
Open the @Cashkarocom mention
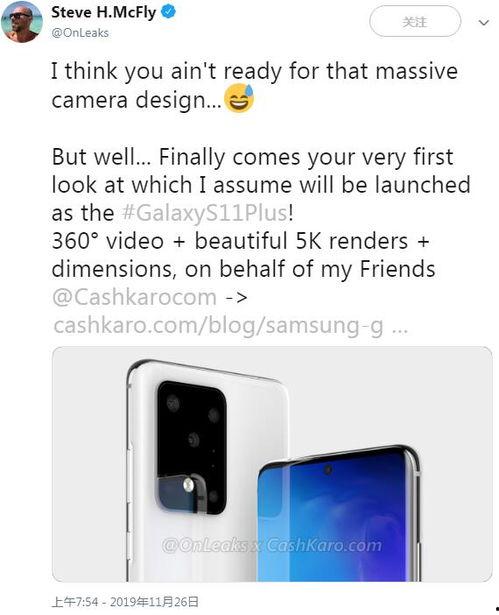click(134, 297)
